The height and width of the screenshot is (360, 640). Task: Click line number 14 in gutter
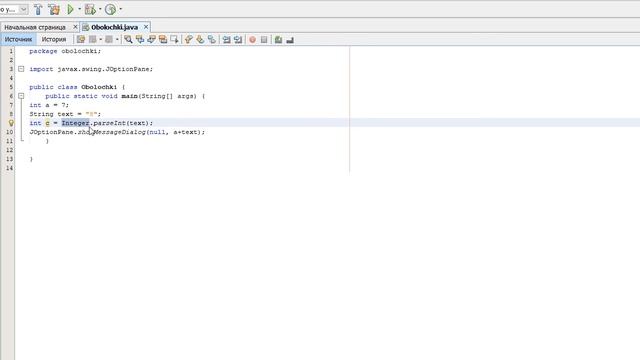pyautogui.click(x=9, y=168)
